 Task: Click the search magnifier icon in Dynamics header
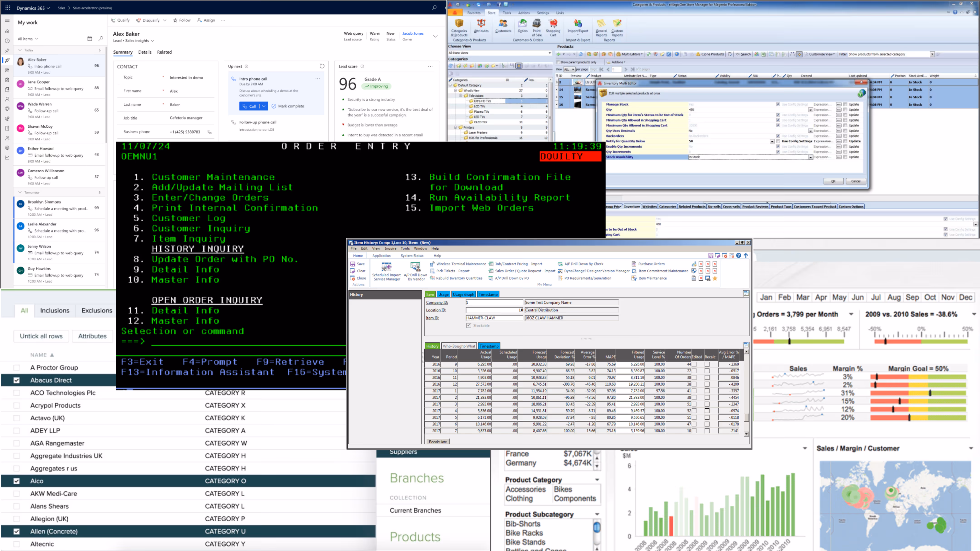coord(434,8)
